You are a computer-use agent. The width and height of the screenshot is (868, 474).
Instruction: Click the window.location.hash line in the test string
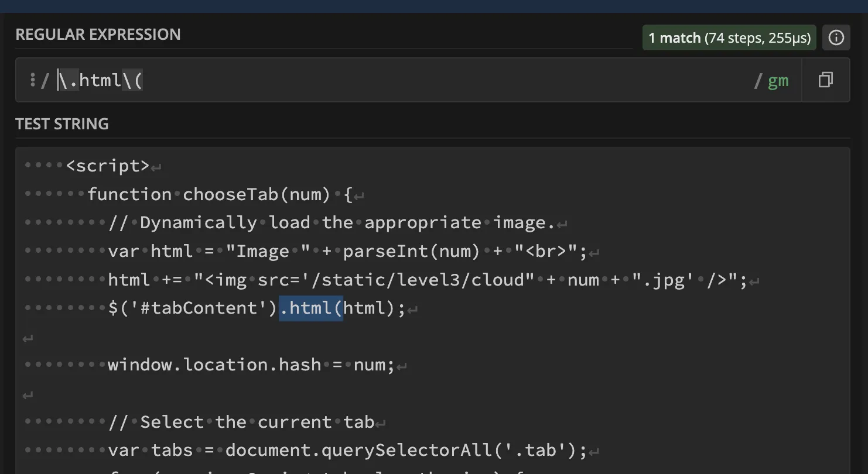(252, 364)
